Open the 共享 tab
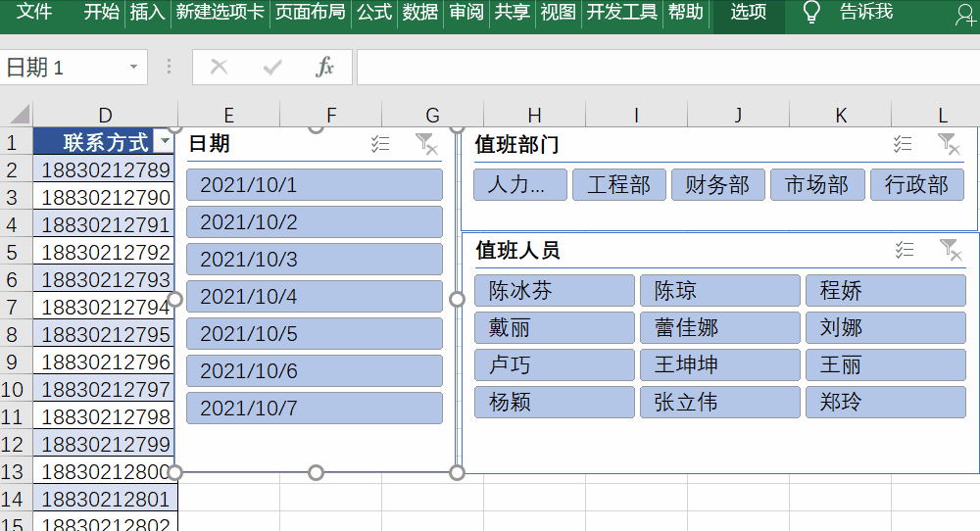This screenshot has width=980, height=531. 512,11
